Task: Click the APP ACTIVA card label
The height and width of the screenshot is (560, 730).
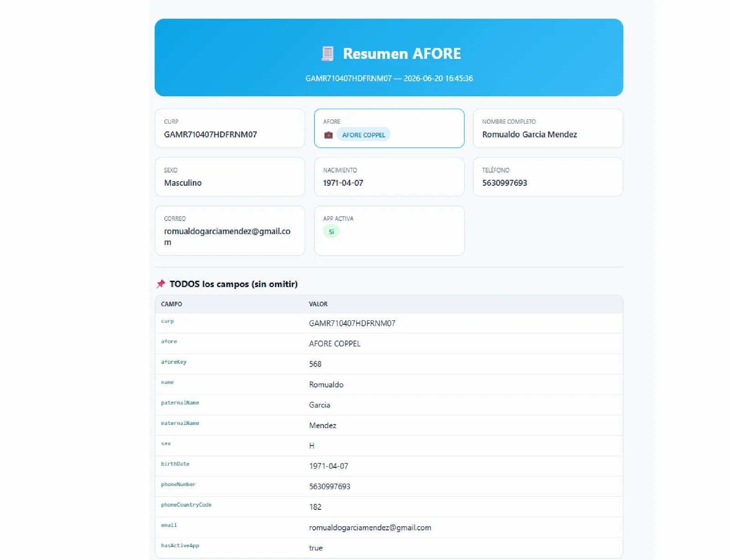Action: pos(338,219)
